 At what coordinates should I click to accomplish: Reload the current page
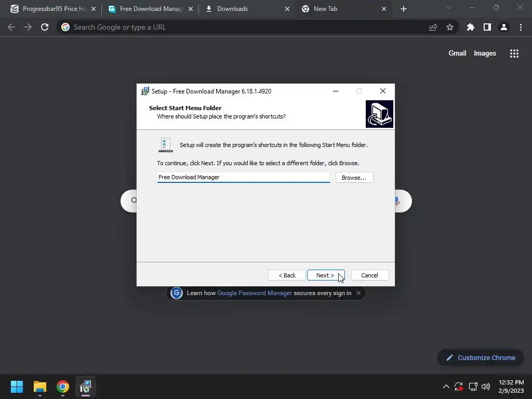tap(45, 27)
